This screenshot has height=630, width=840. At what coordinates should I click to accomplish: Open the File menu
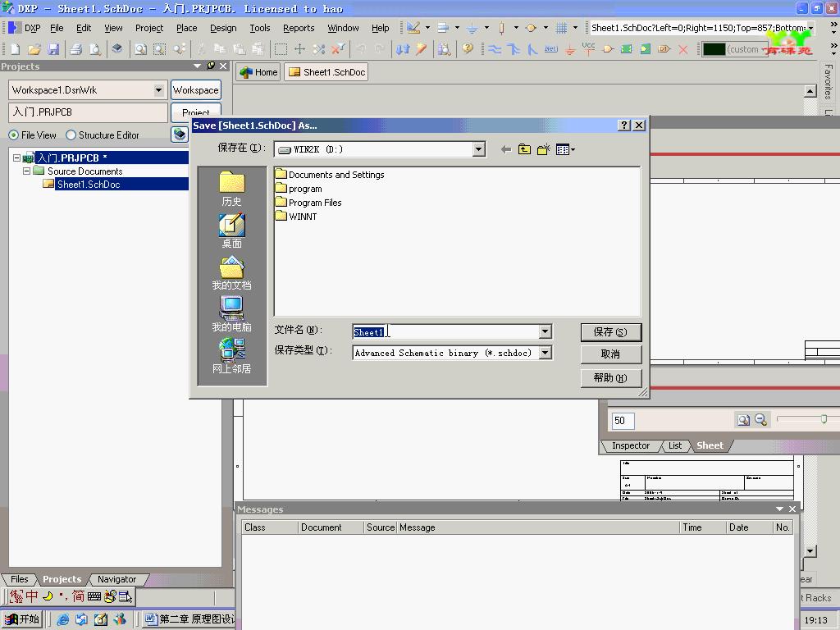pos(57,28)
